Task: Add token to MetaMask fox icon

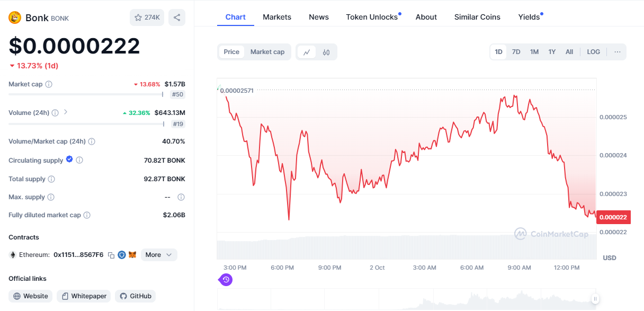Action: pyautogui.click(x=133, y=255)
